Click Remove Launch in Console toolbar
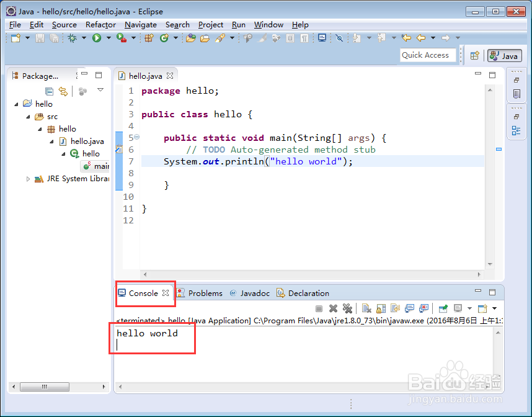532x417 pixels. 333,308
